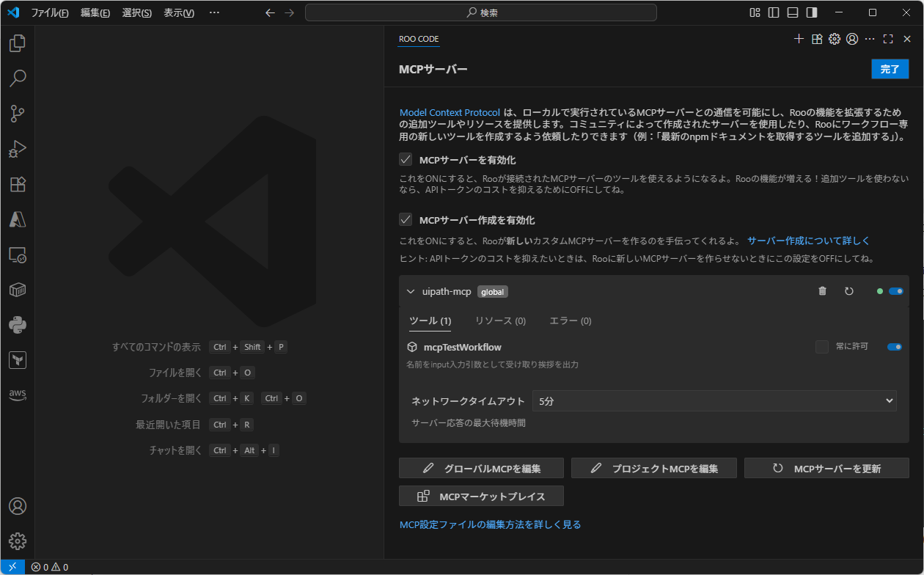Switch to エラー (0) tab
This screenshot has width=924, height=575.
(571, 321)
